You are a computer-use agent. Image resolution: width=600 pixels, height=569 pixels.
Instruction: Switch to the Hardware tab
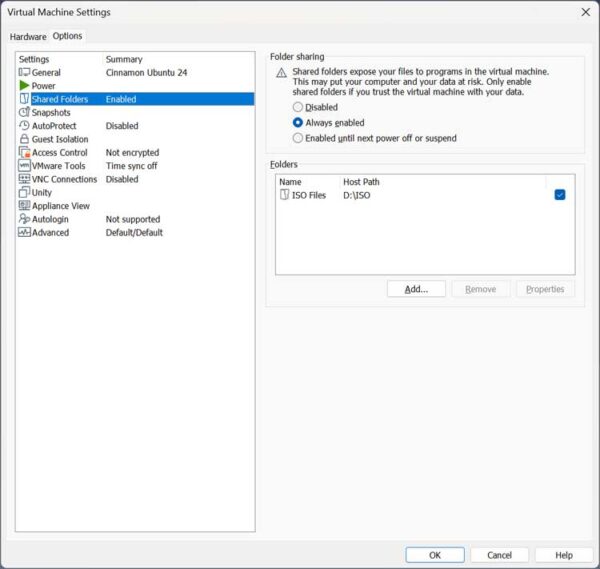tap(28, 37)
